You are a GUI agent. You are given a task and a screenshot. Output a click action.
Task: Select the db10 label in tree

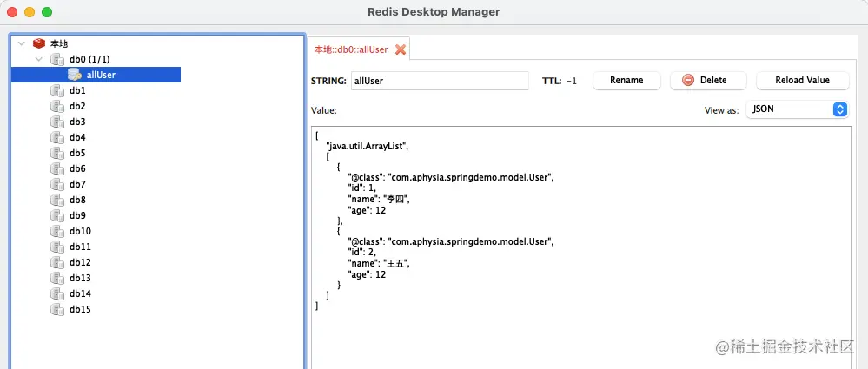[80, 231]
